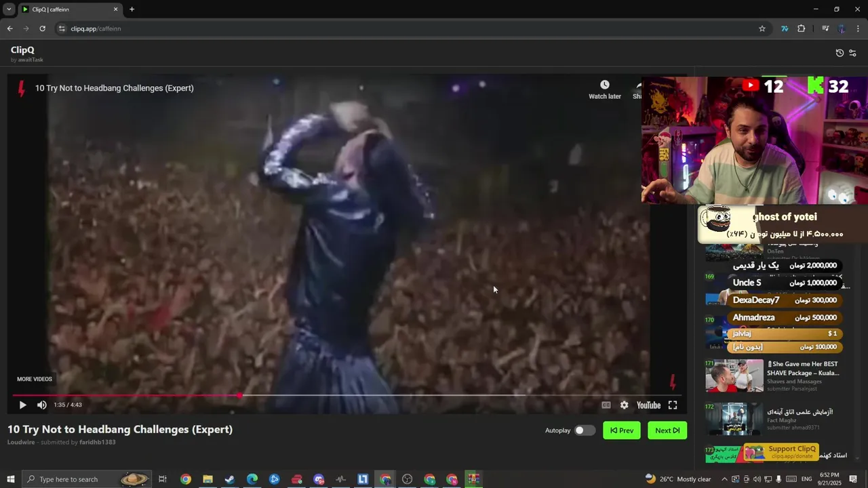Click Support ClipQ donate banner
The image size is (868, 488).
click(x=781, y=452)
